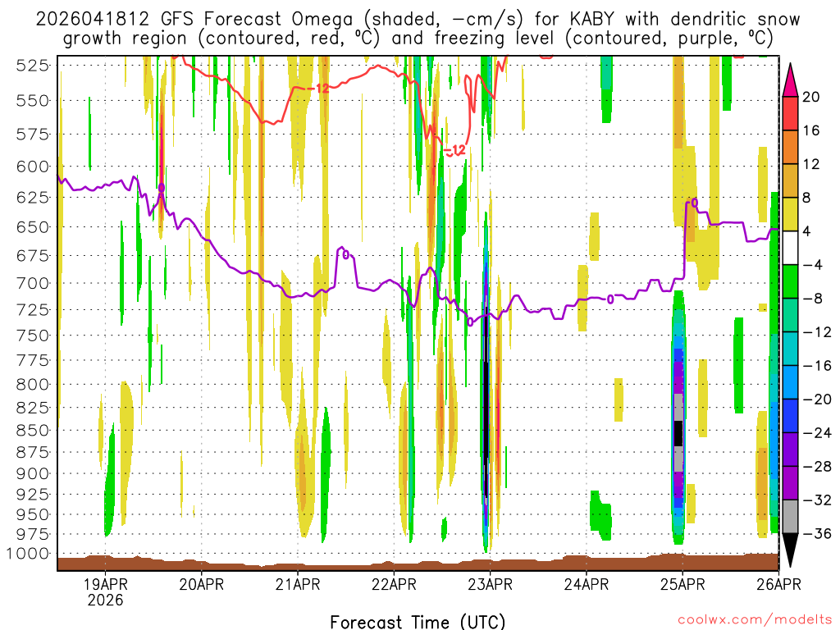
Task: Click the purple 0 contour label near 24APR
Action: click(609, 299)
